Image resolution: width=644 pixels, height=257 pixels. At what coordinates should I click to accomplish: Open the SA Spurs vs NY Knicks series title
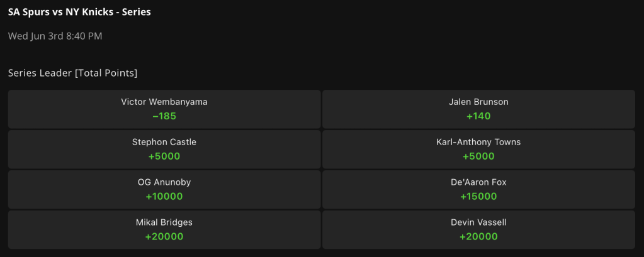79,13
